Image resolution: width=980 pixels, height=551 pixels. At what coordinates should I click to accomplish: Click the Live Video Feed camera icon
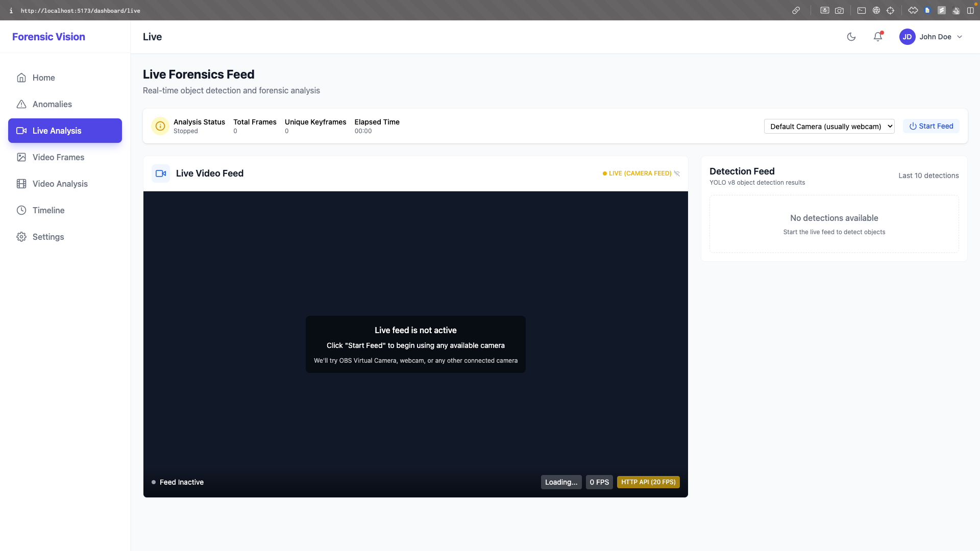point(161,173)
